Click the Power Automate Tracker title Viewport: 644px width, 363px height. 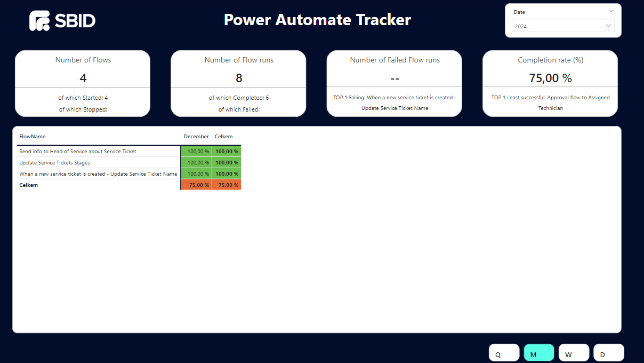(x=317, y=20)
